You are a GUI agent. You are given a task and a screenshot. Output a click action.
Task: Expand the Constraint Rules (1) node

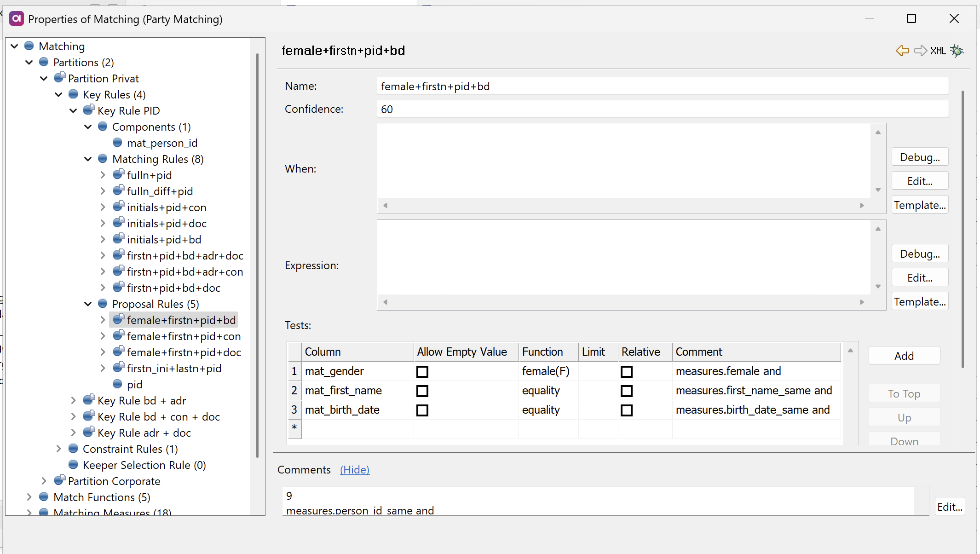tap(58, 449)
